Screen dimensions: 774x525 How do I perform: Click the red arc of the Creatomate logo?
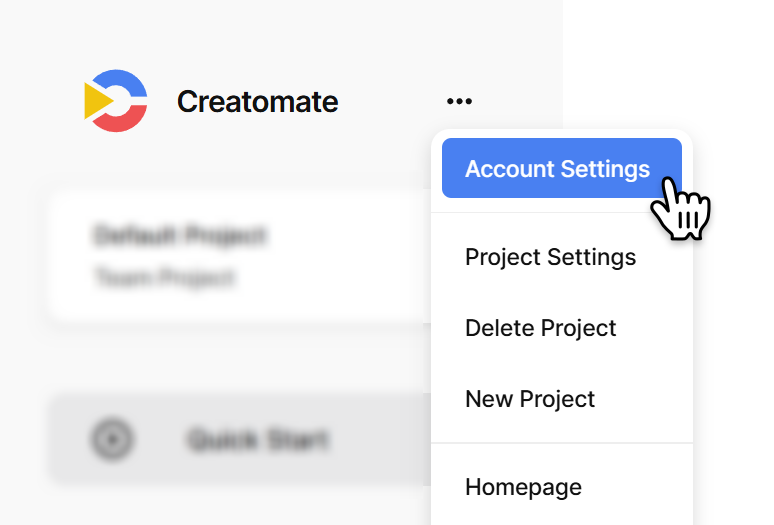[x=122, y=120]
